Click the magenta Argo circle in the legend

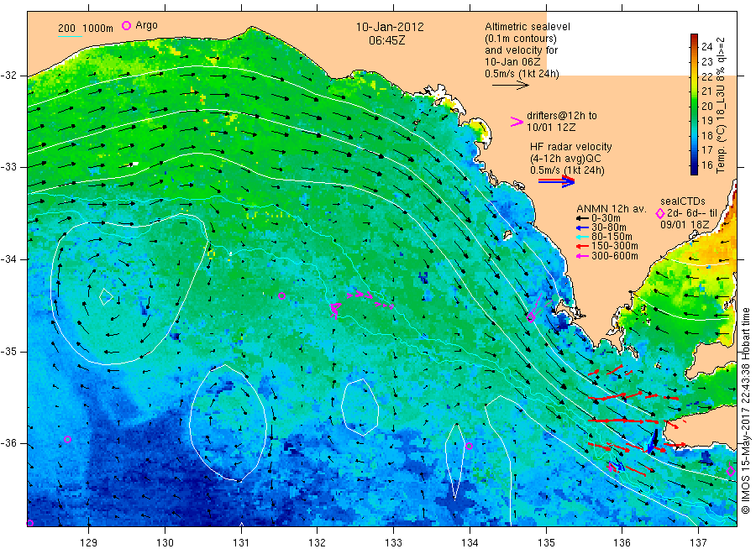pyautogui.click(x=126, y=25)
